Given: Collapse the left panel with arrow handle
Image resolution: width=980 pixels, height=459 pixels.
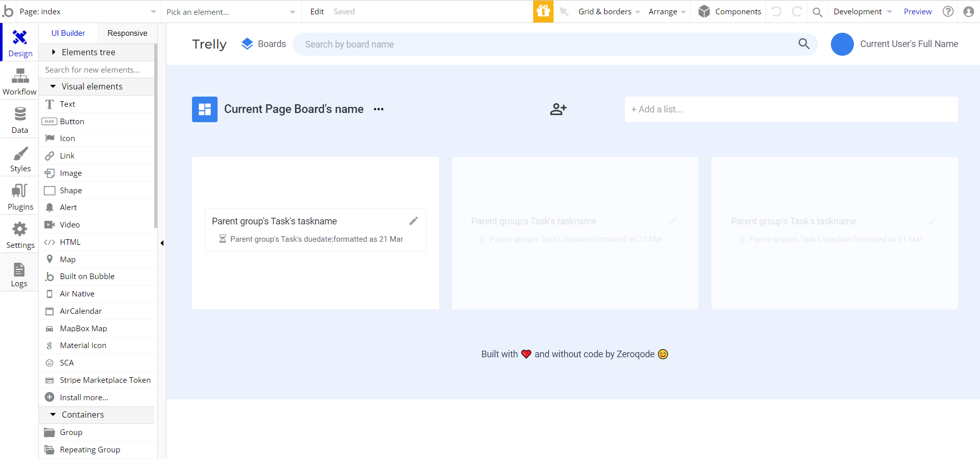Looking at the screenshot, I should click(162, 243).
